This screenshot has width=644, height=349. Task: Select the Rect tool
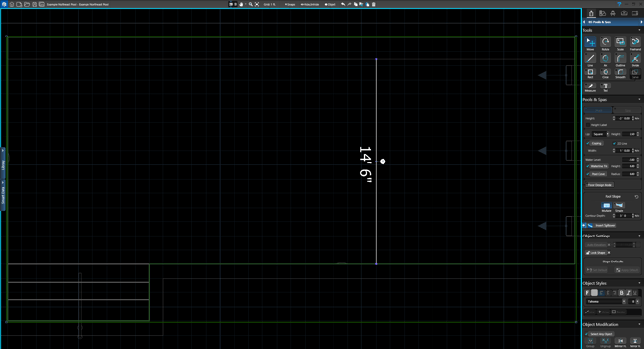590,73
